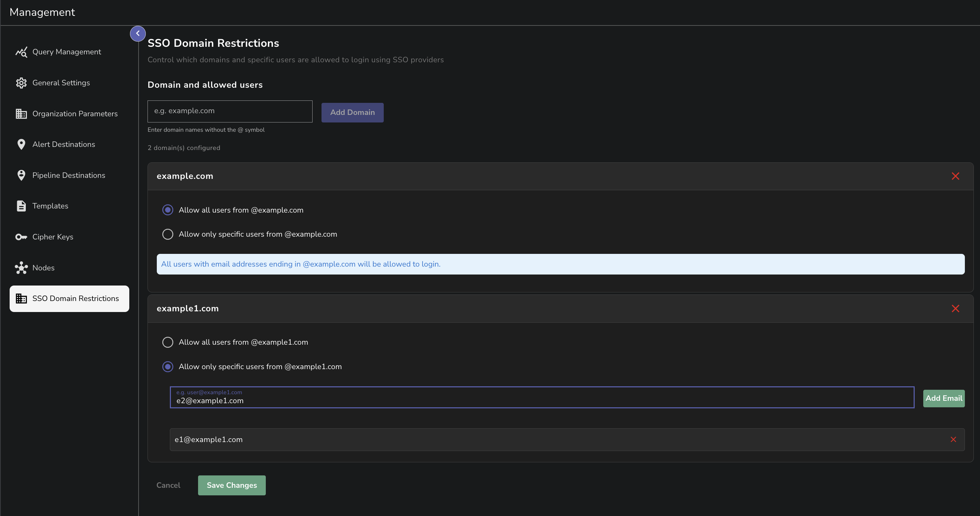Enable allow all users from @example.com
This screenshot has width=980, height=516.
point(168,210)
